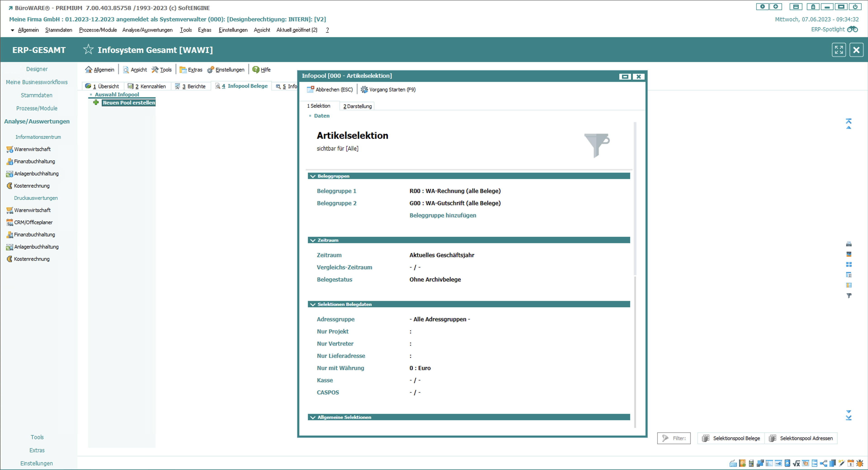Viewport: 868px width, 470px height.
Task: Select Neuen Pool erstellen tree item
Action: tap(129, 102)
